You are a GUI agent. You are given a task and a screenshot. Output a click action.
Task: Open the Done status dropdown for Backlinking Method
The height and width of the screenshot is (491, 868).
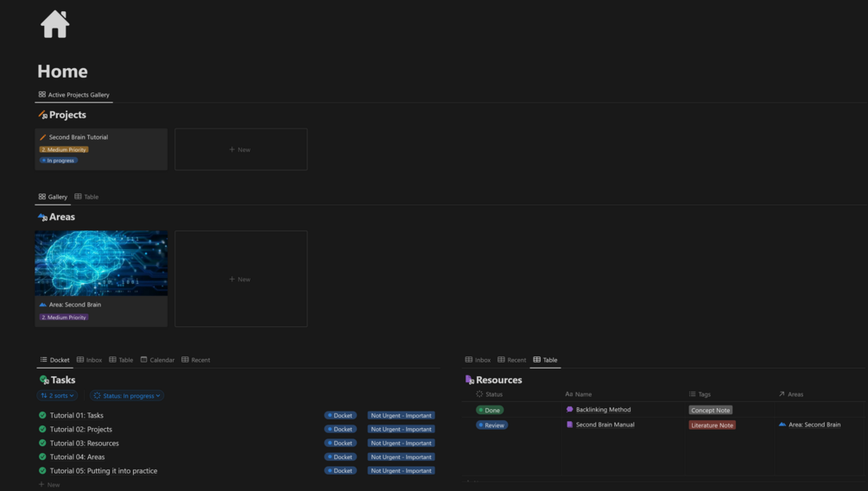pyautogui.click(x=490, y=410)
